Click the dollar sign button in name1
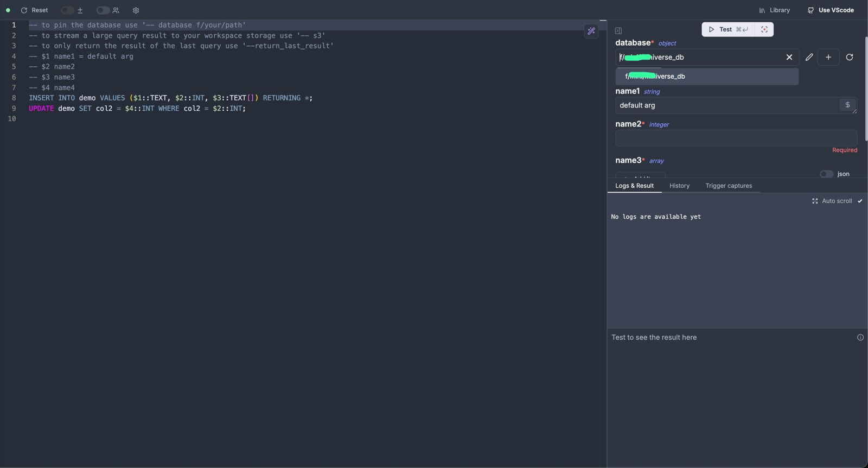 847,105
